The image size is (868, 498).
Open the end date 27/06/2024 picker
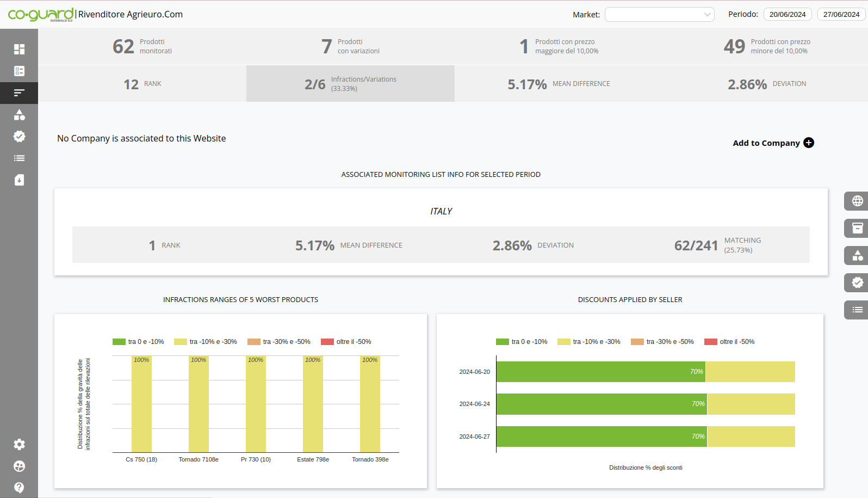pyautogui.click(x=841, y=15)
